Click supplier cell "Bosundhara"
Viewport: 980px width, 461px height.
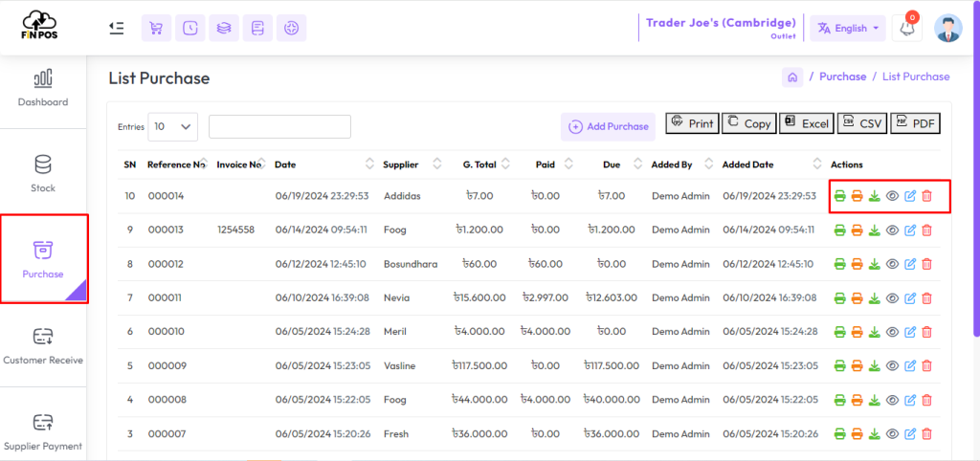tap(411, 264)
